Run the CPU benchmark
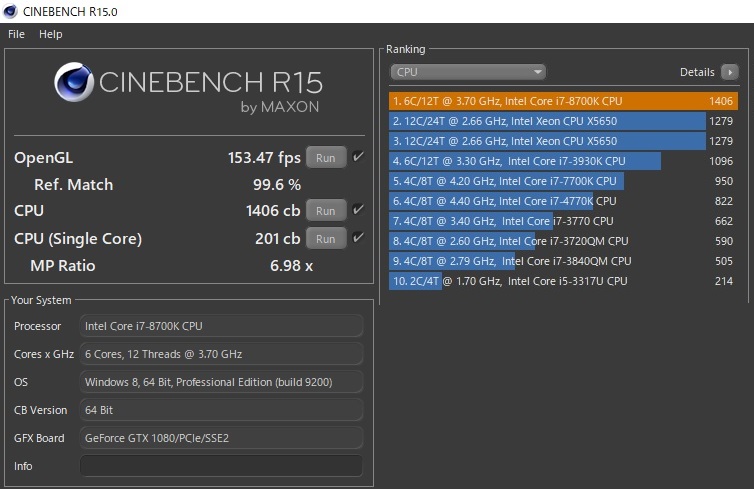This screenshot has height=489, width=754. click(x=326, y=211)
